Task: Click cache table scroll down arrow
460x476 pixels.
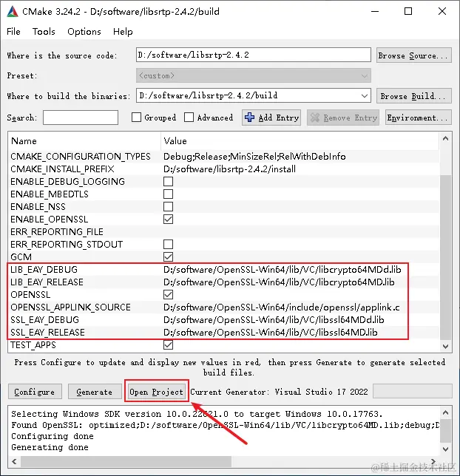Action: 446,347
